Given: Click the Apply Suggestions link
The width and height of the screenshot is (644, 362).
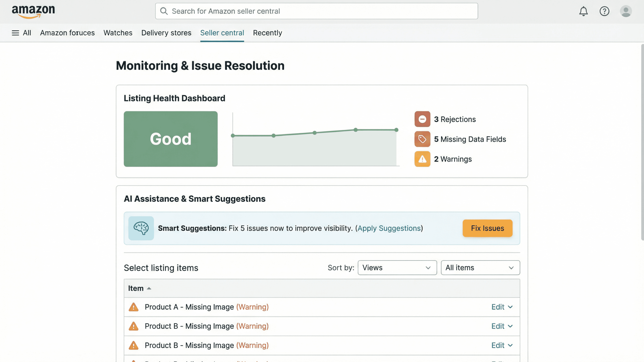Looking at the screenshot, I should coord(389,228).
